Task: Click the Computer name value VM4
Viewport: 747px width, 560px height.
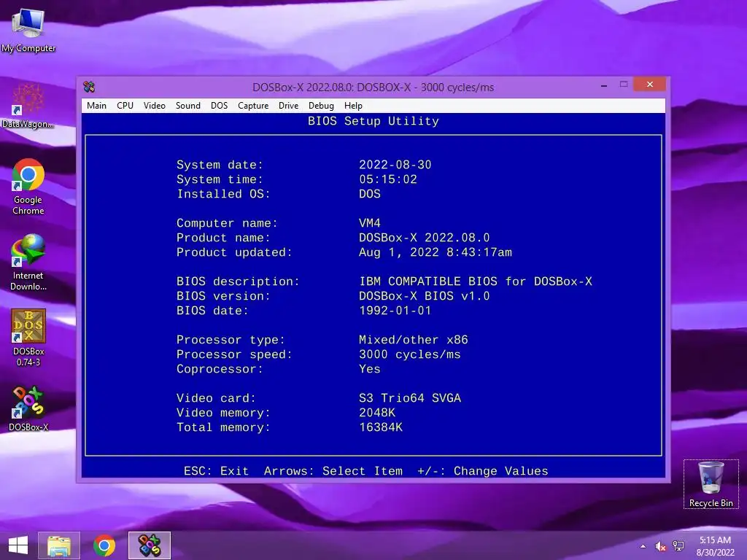Action: [370, 223]
